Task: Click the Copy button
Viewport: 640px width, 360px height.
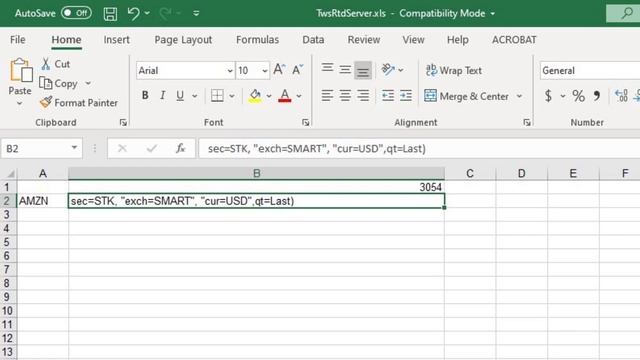Action: [59, 83]
